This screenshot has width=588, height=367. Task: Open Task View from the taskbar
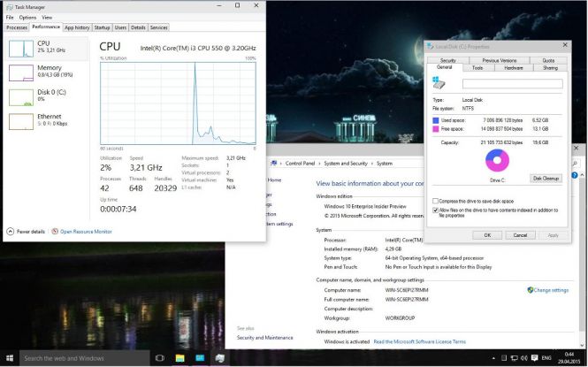click(x=160, y=358)
